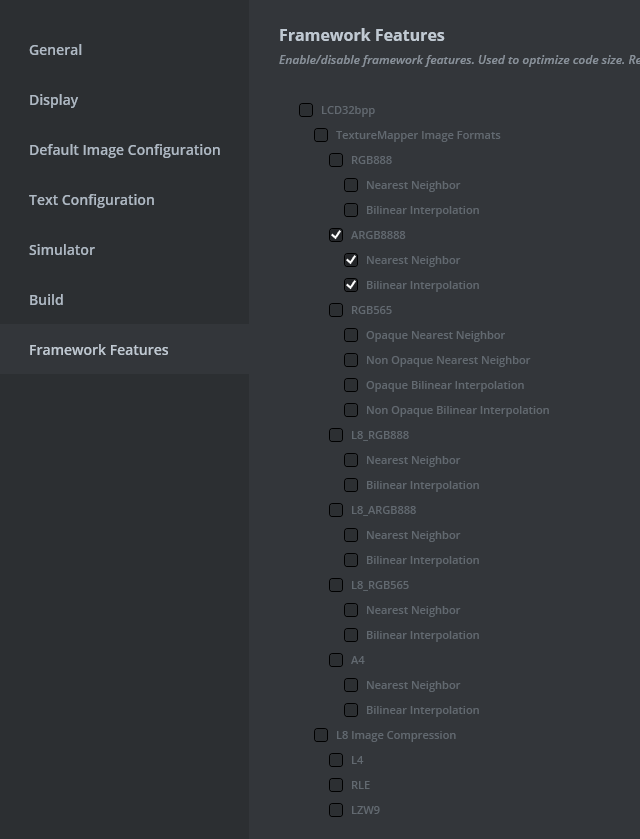Open Default Image Configuration section
This screenshot has height=839, width=640.
click(x=124, y=150)
